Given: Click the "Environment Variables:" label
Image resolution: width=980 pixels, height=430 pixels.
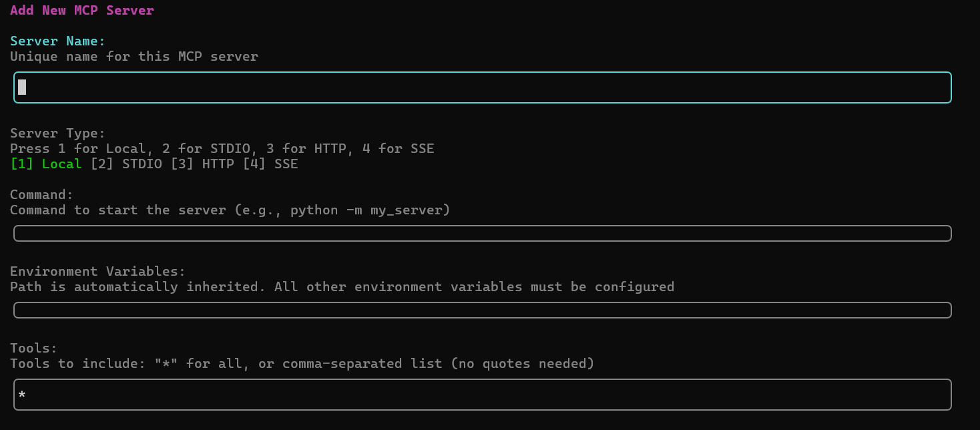Looking at the screenshot, I should point(98,272).
